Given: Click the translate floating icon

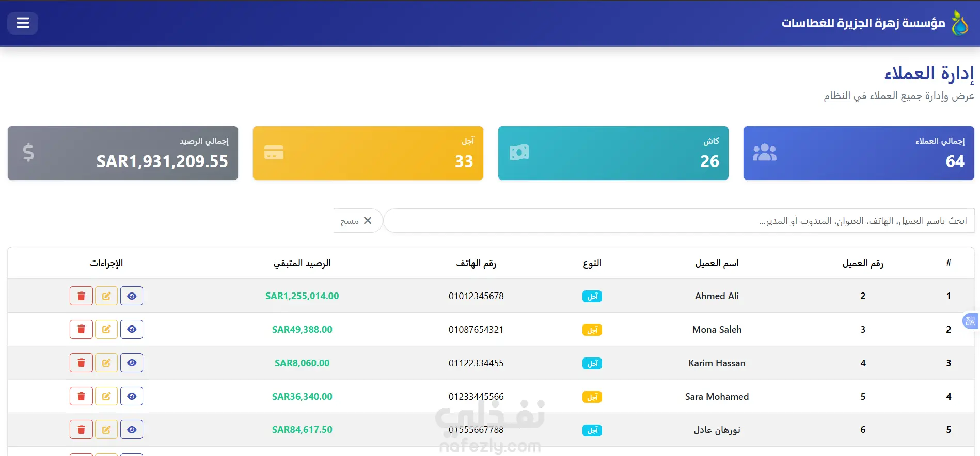Looking at the screenshot, I should tap(970, 321).
